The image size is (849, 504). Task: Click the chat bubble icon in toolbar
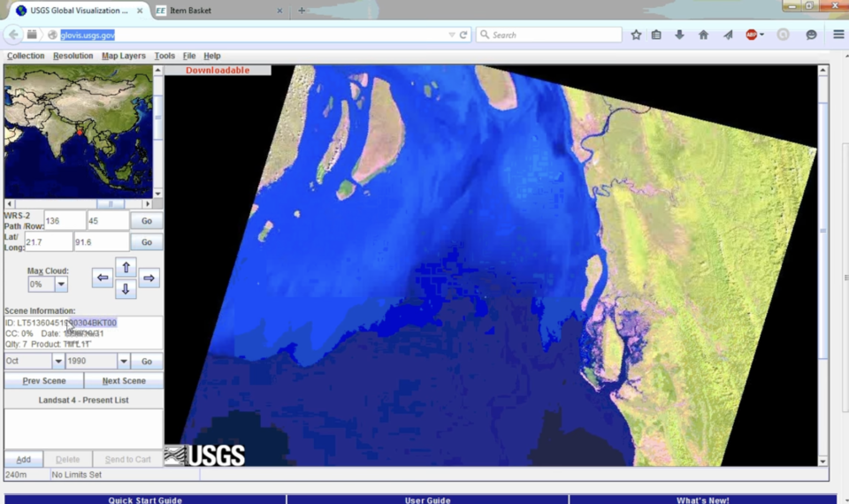pos(811,34)
